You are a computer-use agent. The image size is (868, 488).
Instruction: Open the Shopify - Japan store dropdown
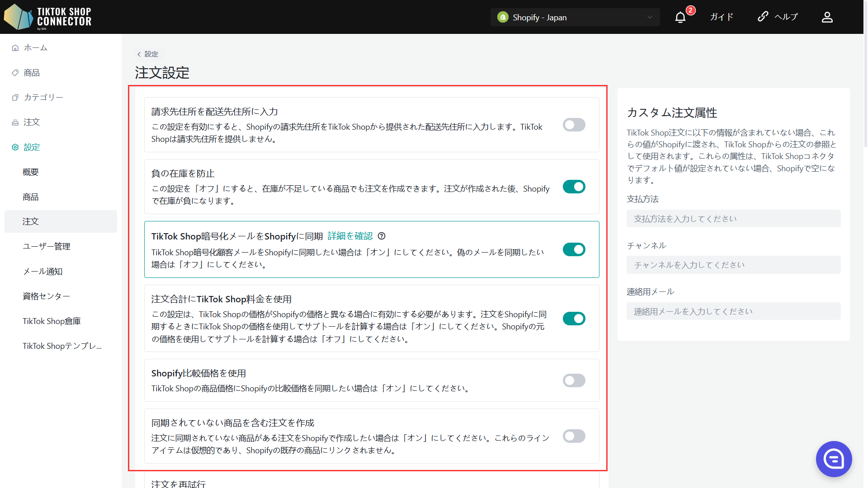575,17
